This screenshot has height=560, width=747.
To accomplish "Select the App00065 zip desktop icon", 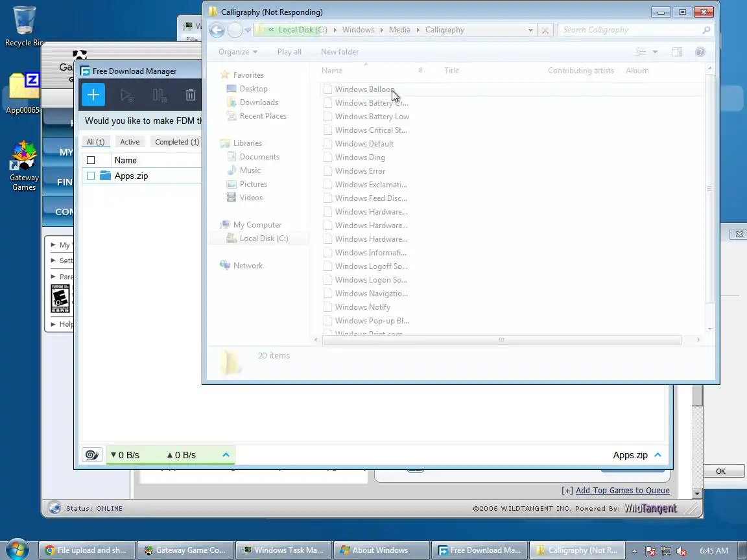I will [x=23, y=93].
